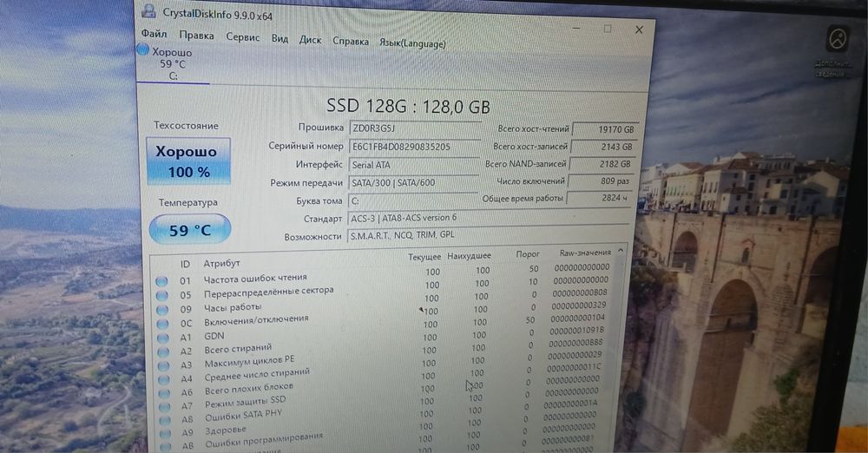The width and height of the screenshot is (868, 453).
Task: Click the Хорошо 100 % health status button
Action: point(188,161)
